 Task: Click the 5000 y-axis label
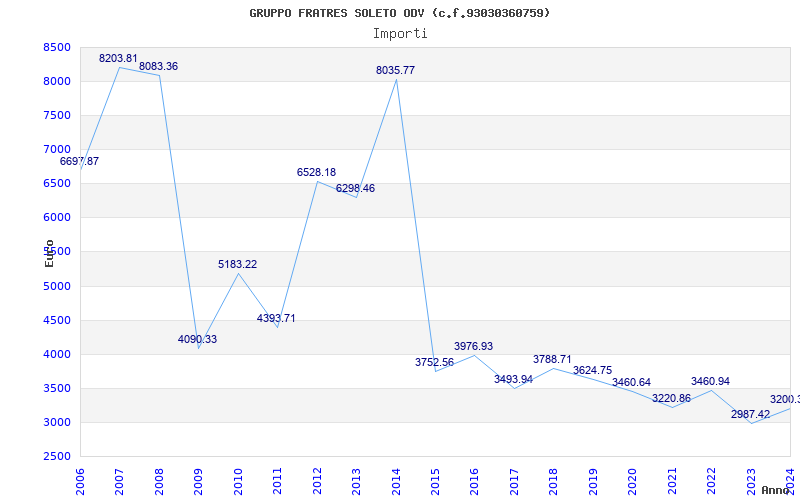[57, 286]
